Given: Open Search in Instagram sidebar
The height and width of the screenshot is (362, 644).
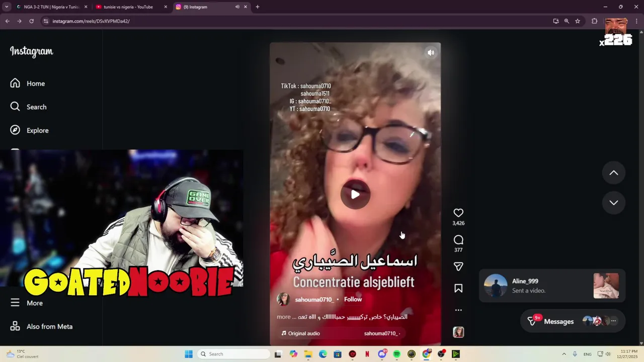Looking at the screenshot, I should pyautogui.click(x=28, y=107).
